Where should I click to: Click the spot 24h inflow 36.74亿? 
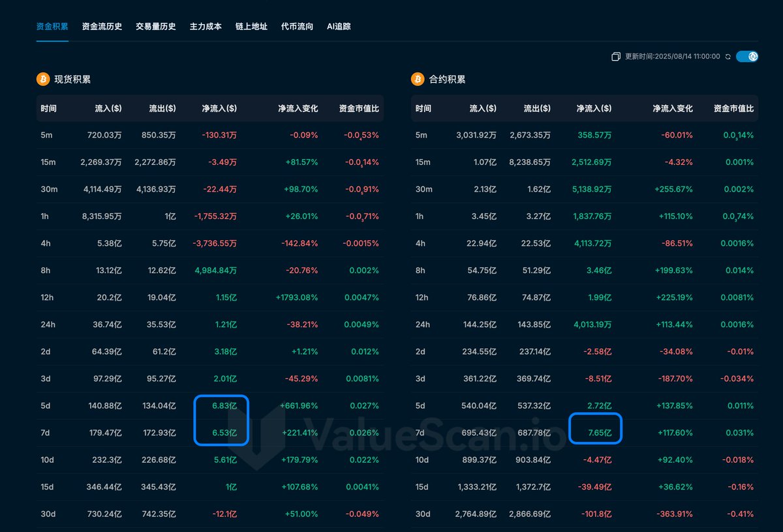pyautogui.click(x=107, y=324)
